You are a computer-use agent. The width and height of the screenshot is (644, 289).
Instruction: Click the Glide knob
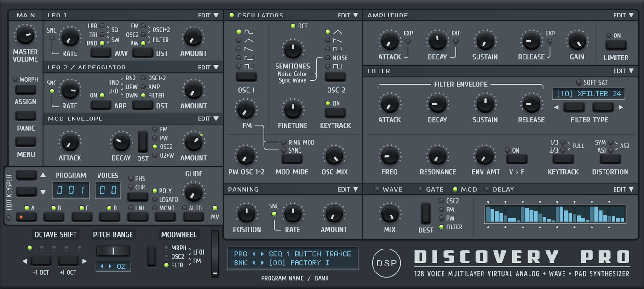click(194, 193)
